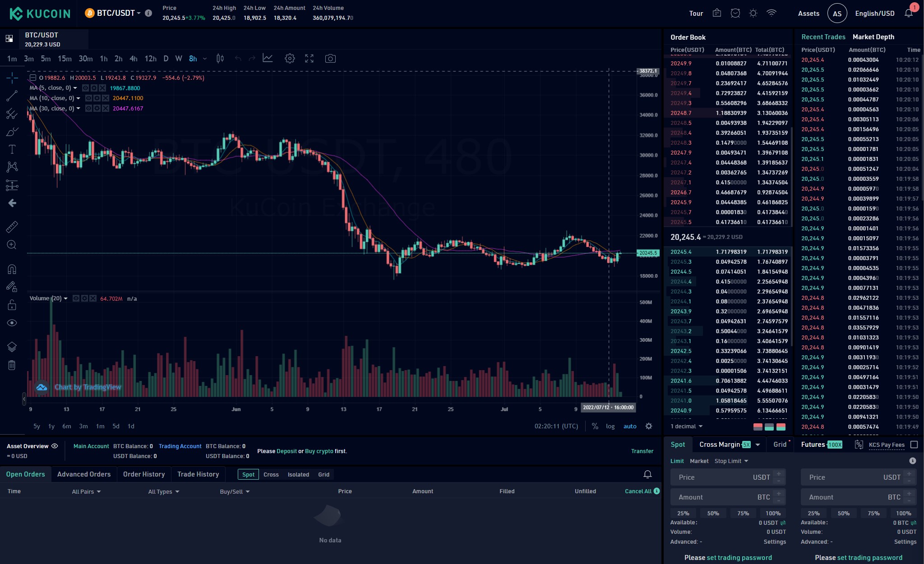The image size is (924, 564).
Task: Open the Advanced Orders tab
Action: [x=84, y=474]
